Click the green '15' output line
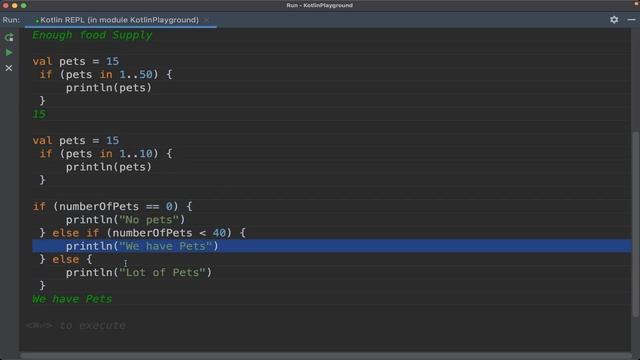 point(39,114)
